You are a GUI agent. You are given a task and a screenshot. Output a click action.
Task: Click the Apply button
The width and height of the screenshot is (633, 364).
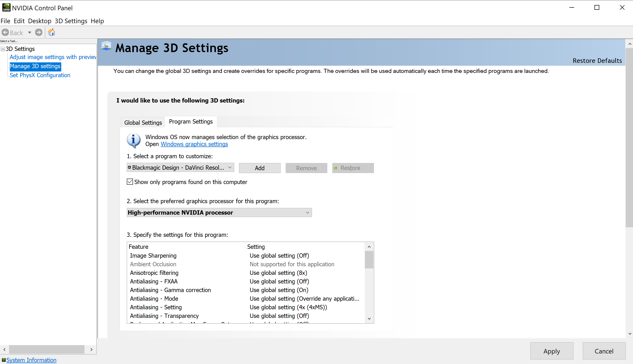point(552,351)
